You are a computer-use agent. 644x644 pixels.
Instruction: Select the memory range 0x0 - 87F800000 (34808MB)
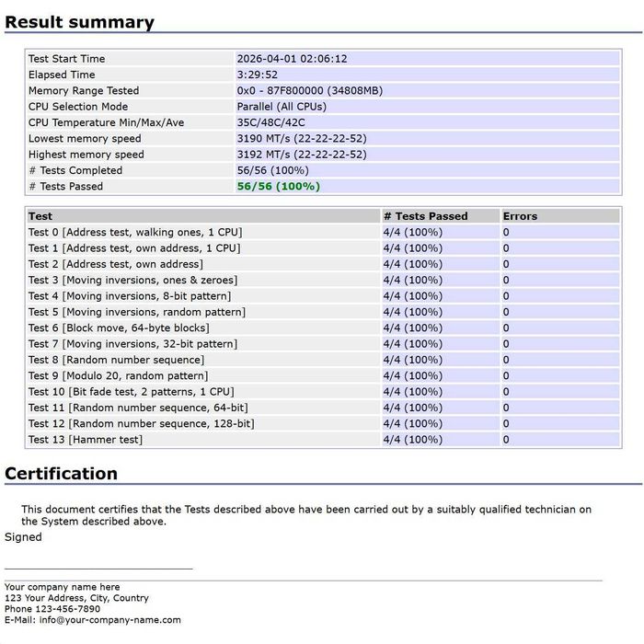tap(310, 91)
